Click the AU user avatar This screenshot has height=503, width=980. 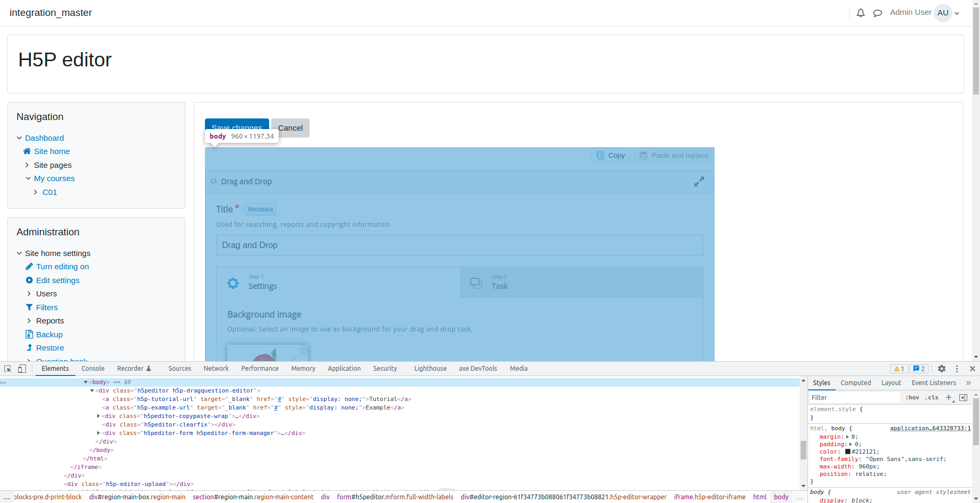[943, 13]
